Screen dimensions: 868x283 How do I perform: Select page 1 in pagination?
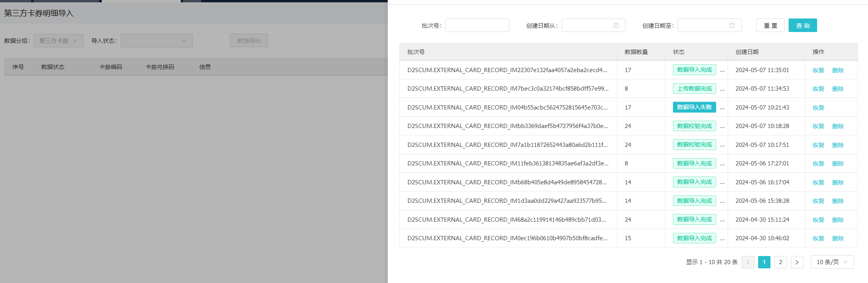(764, 262)
